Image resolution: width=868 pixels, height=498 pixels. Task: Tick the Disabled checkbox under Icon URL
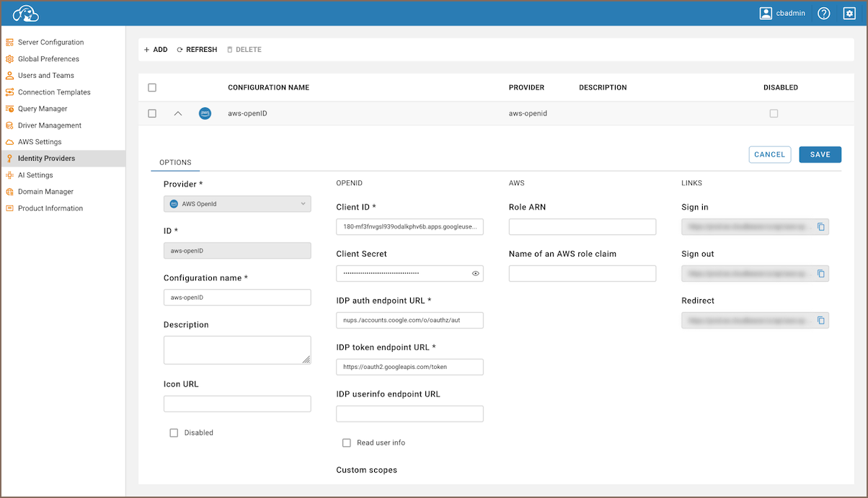pos(174,433)
